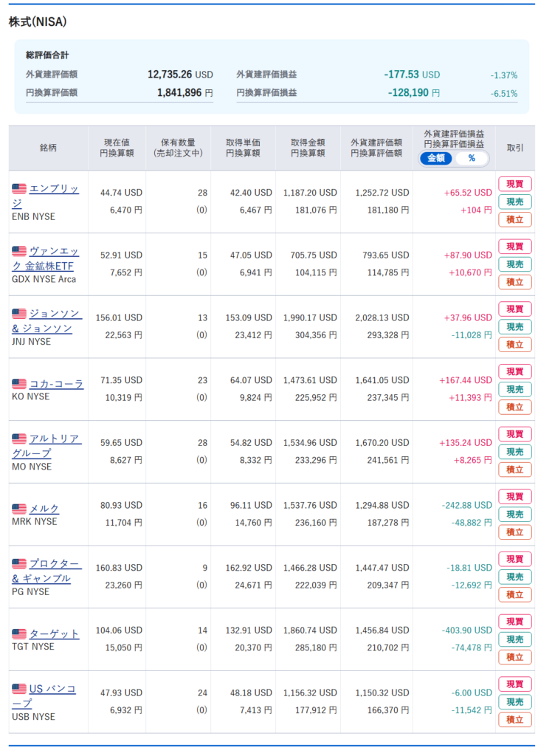Click 現買 for MO row

tap(515, 434)
